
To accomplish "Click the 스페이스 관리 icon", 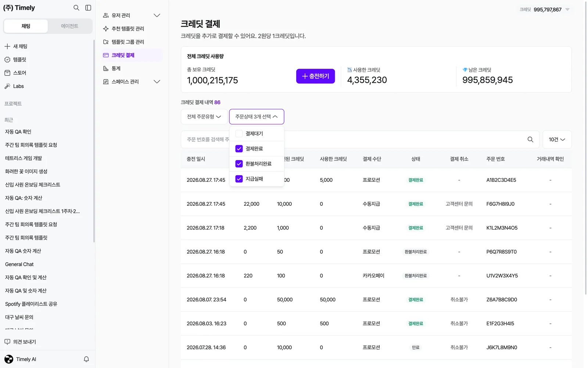I will (106, 82).
